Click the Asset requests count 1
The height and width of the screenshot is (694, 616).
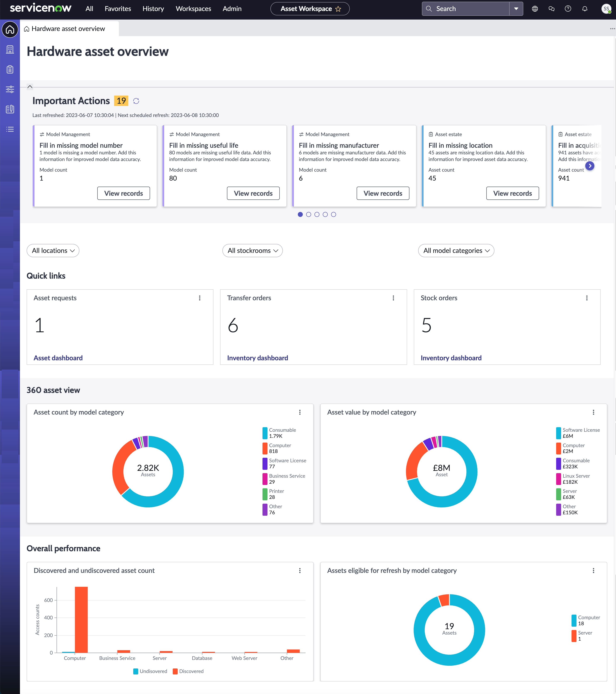coord(40,325)
